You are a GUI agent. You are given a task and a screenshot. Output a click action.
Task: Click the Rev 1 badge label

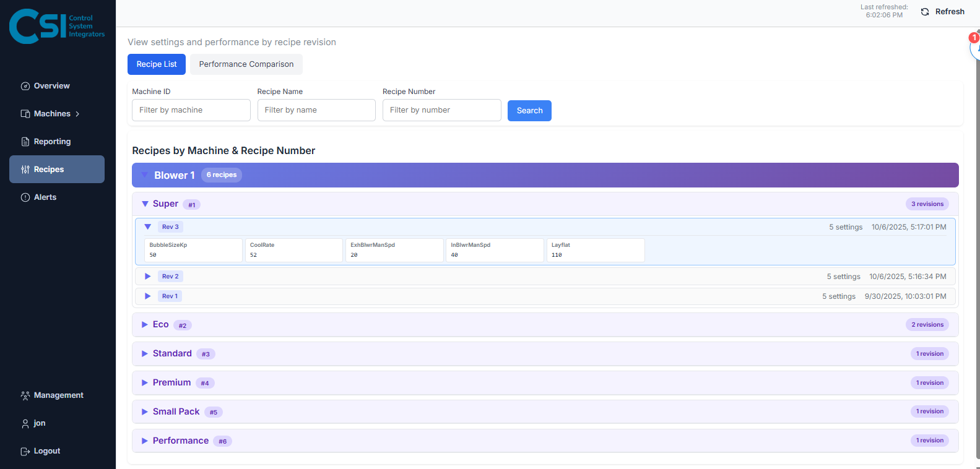coord(170,296)
